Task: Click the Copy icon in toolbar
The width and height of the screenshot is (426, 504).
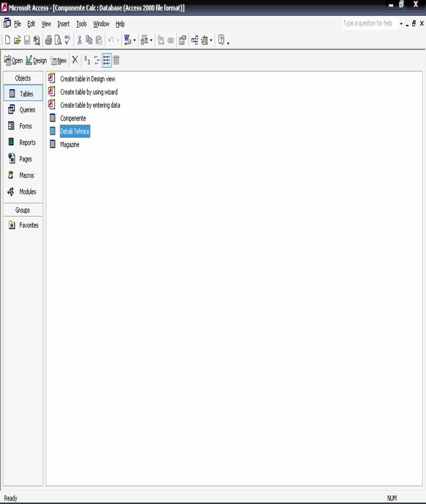Action: point(89,40)
